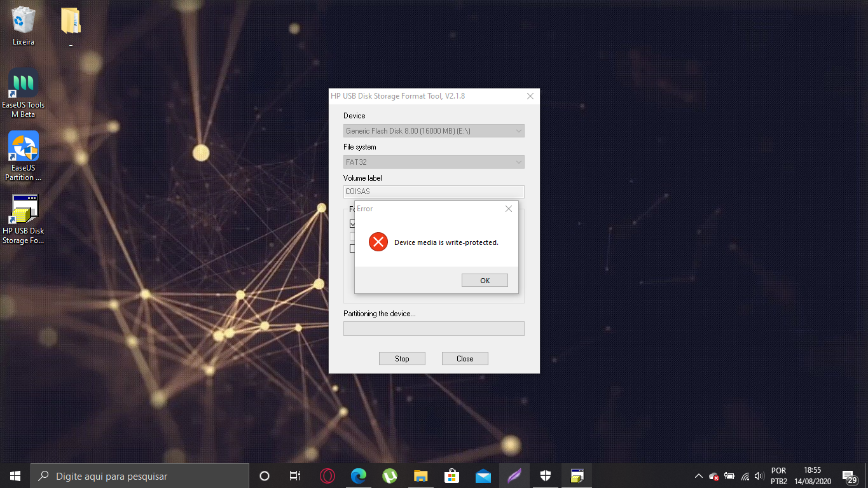The image size is (868, 488).
Task: Click the 'Volume label' caption text
Action: pyautogui.click(x=362, y=178)
